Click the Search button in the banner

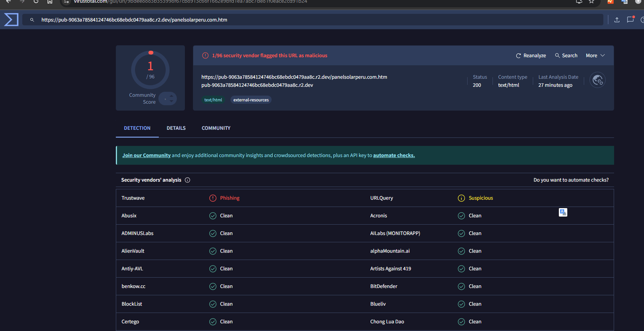[x=566, y=56]
